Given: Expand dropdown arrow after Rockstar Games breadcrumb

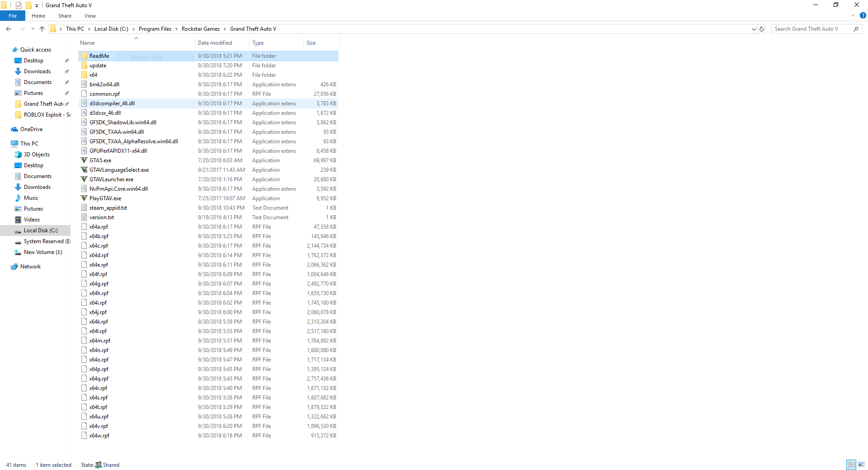Looking at the screenshot, I should pos(225,29).
